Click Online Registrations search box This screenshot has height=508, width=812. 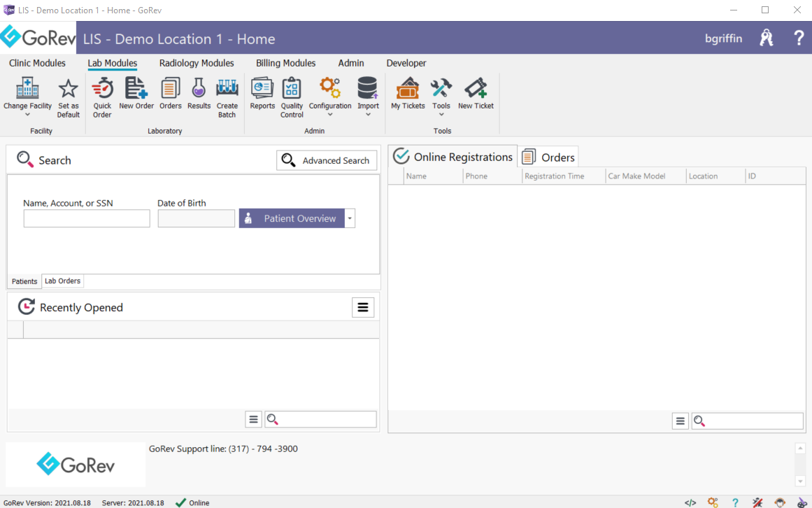747,421
